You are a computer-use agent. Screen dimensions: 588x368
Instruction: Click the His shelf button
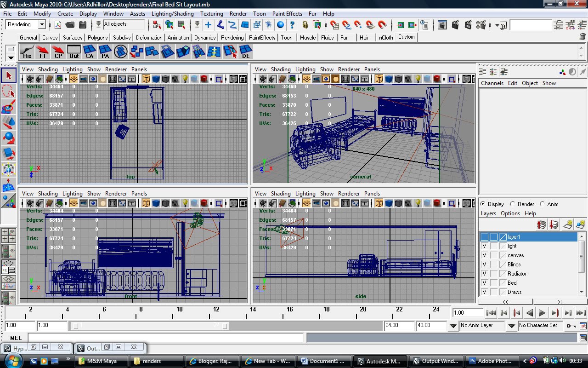[27, 52]
